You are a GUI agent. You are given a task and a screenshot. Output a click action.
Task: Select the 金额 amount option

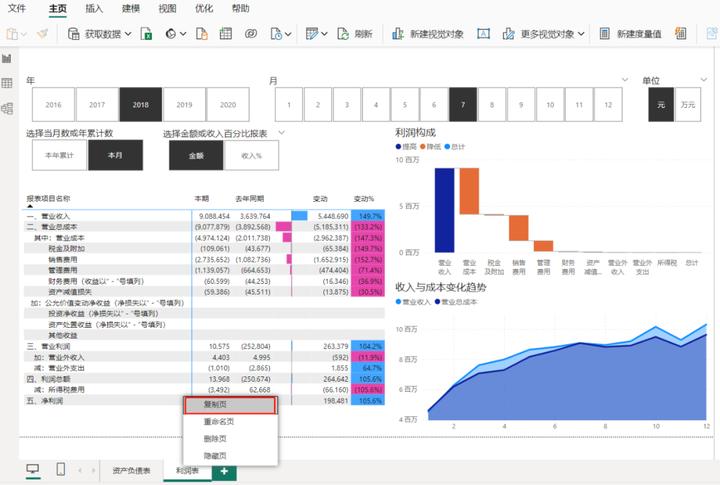pos(196,156)
